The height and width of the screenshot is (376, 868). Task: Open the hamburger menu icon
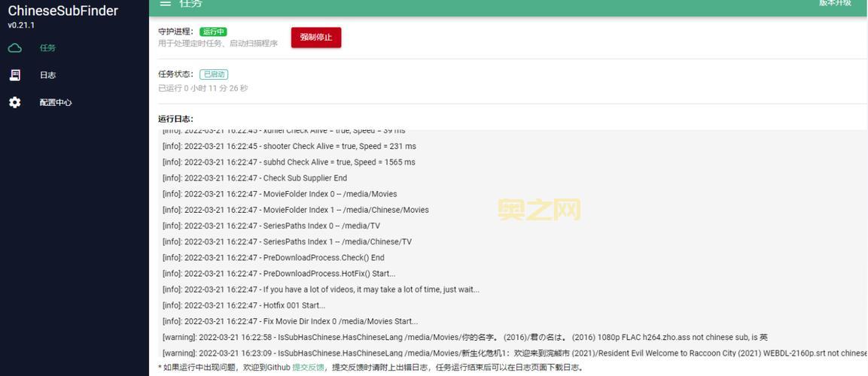point(165,3)
